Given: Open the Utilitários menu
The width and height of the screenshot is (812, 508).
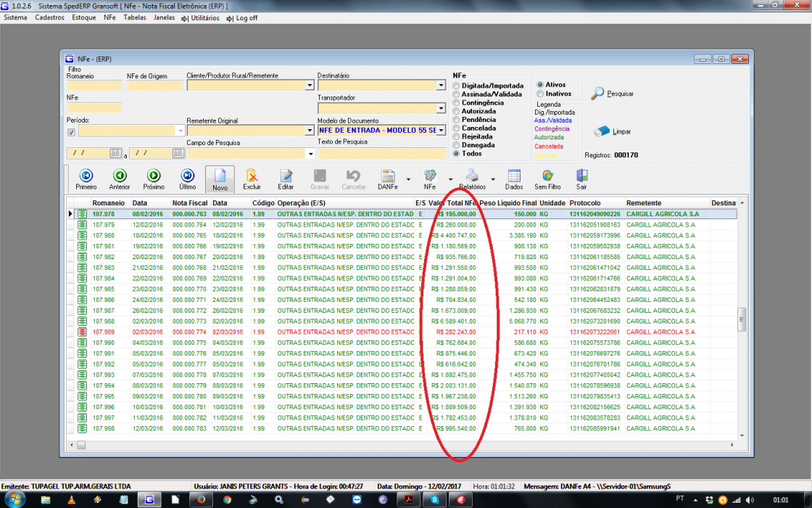Looking at the screenshot, I should tap(201, 17).
